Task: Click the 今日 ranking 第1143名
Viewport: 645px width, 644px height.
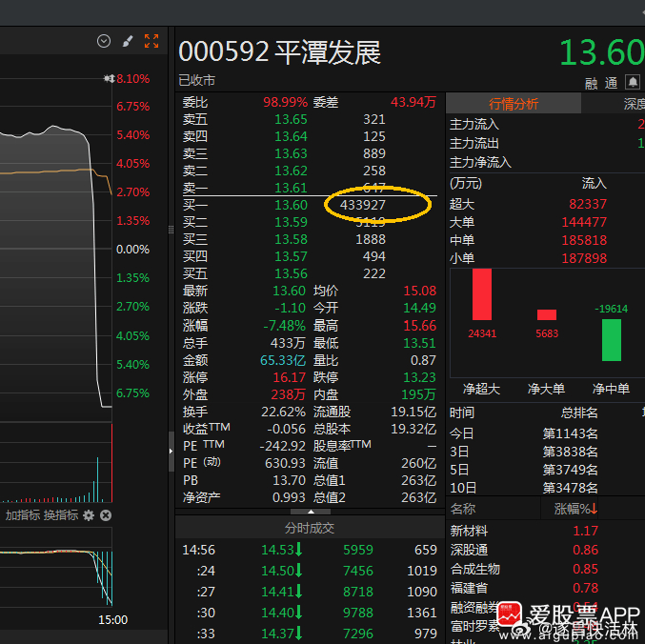Action: [x=570, y=433]
